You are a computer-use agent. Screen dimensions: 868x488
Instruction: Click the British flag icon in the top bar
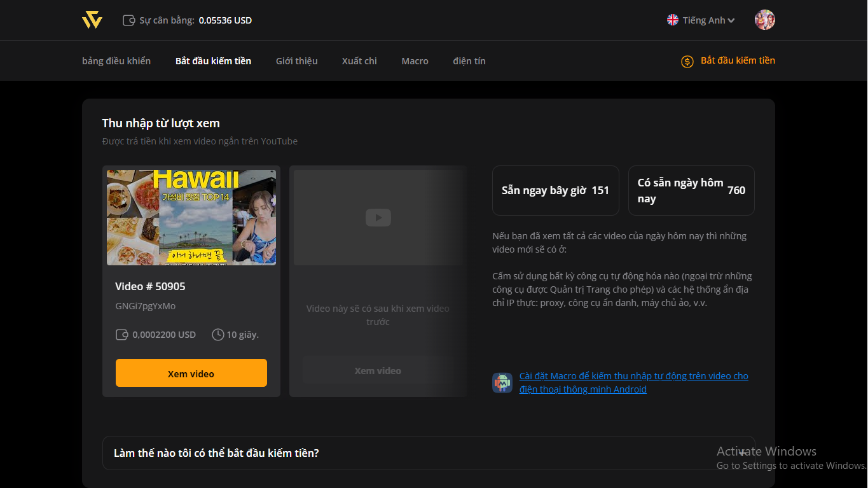pos(672,20)
